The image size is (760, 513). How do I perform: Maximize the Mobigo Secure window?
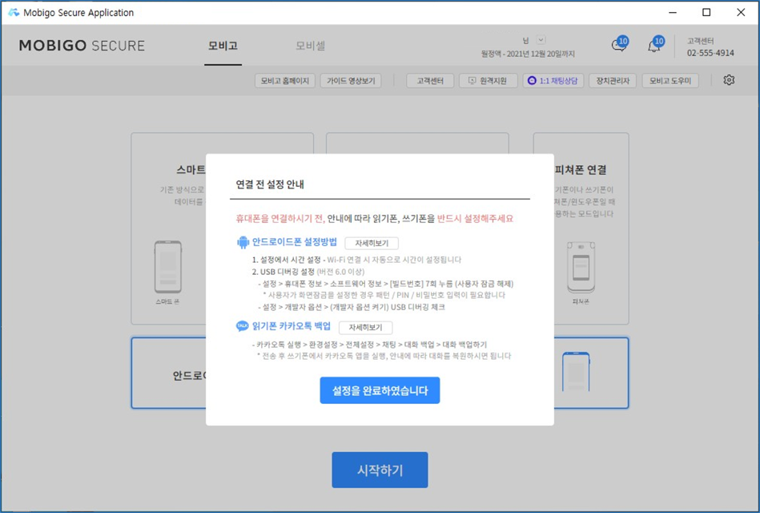(707, 12)
